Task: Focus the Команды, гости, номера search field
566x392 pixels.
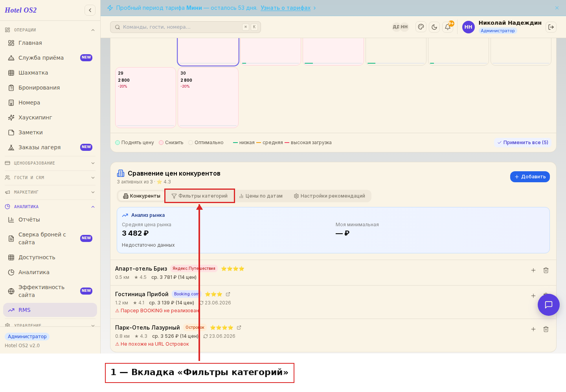Action: 186,27
